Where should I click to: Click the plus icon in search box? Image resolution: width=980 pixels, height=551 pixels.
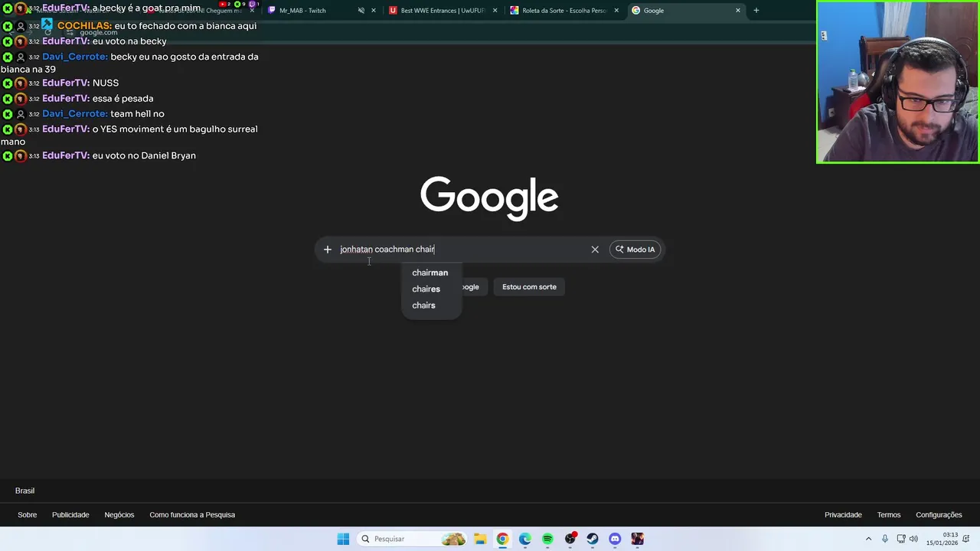click(x=327, y=249)
